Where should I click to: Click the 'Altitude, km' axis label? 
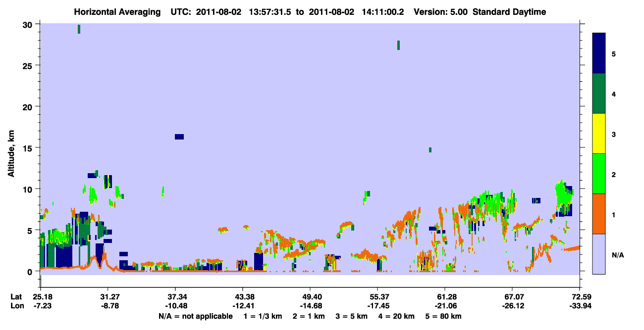(x=11, y=153)
